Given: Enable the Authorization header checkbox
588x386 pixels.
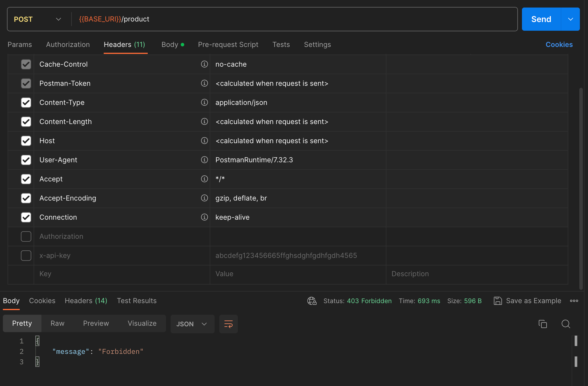Looking at the screenshot, I should click(x=26, y=236).
